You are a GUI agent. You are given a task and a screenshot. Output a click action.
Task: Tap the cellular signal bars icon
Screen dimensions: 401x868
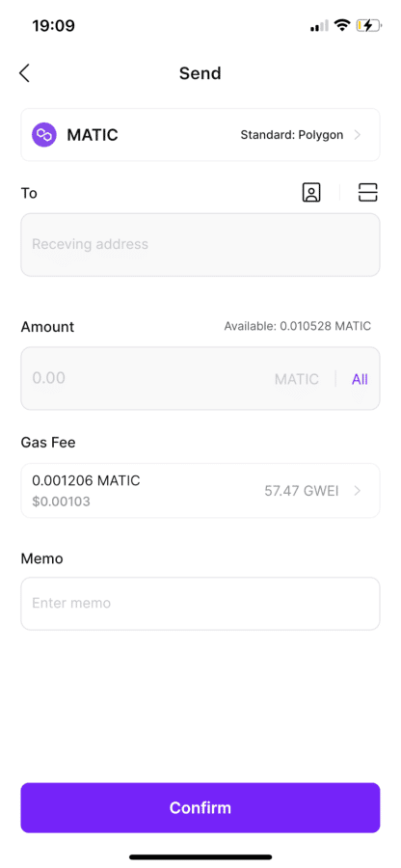319,26
